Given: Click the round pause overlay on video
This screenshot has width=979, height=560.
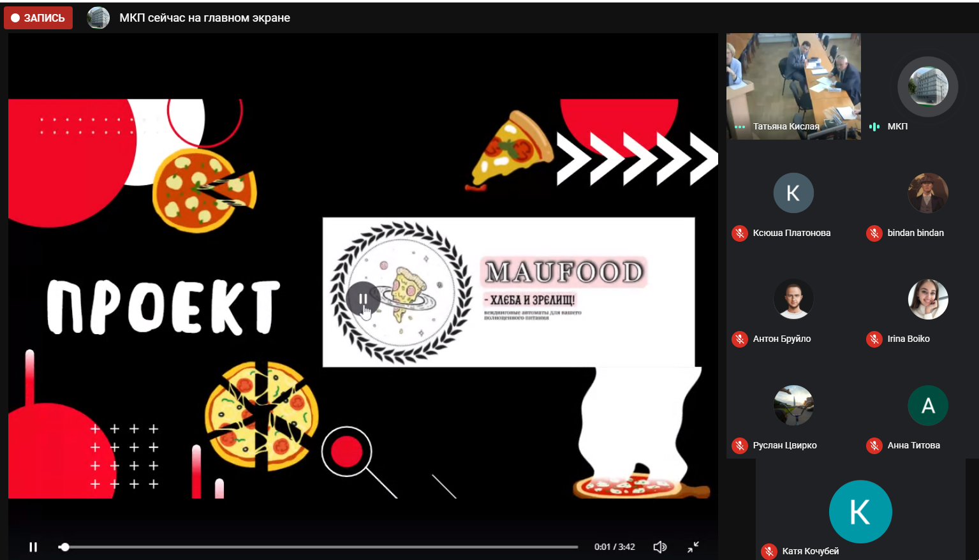Looking at the screenshot, I should (x=363, y=298).
